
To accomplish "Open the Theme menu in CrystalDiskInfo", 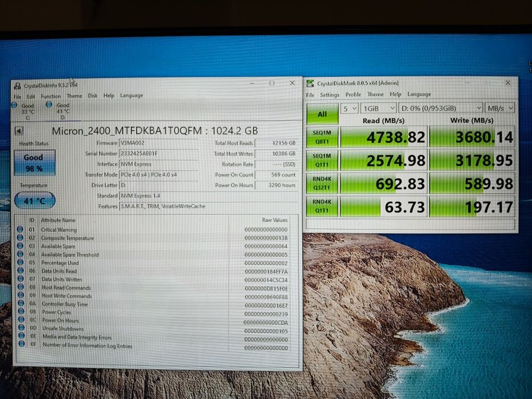I will tap(74, 96).
